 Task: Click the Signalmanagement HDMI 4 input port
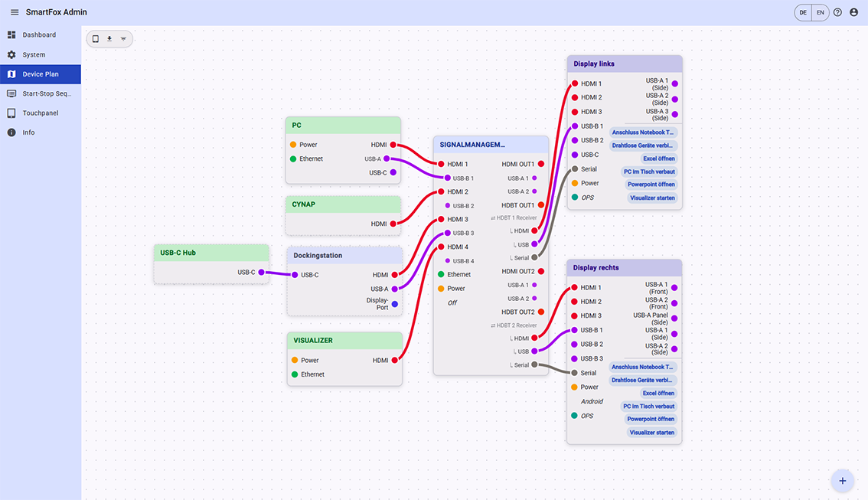tap(441, 247)
